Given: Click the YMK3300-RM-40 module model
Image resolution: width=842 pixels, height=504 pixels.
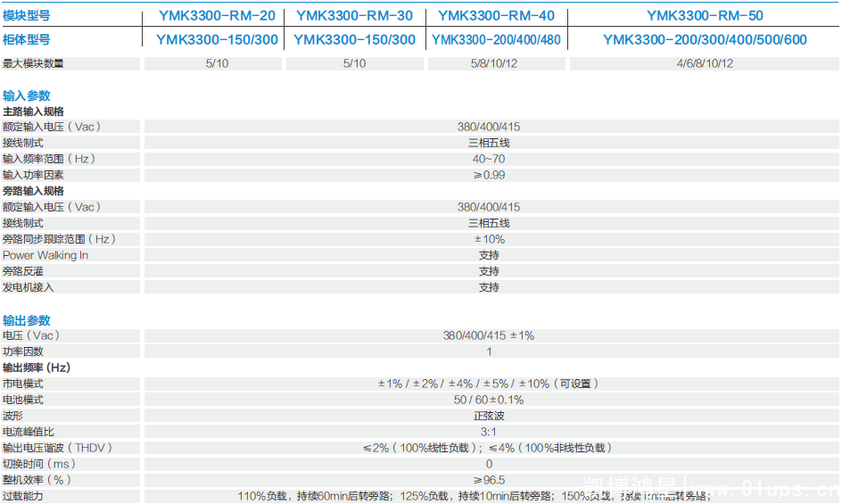Looking at the screenshot, I should (496, 15).
